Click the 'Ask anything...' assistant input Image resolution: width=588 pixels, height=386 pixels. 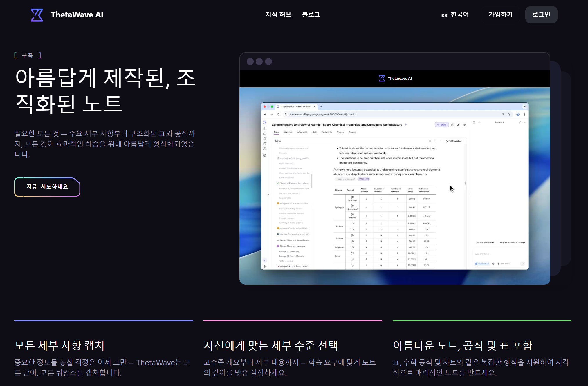[499, 254]
